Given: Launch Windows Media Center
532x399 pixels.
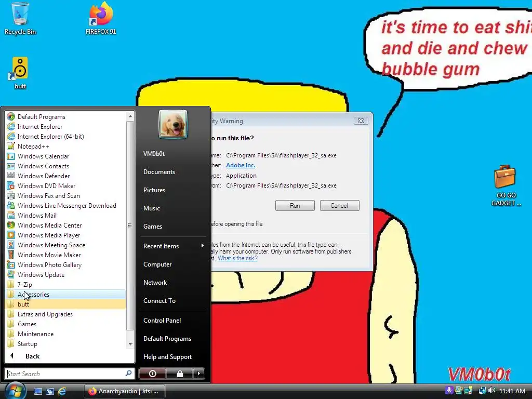Looking at the screenshot, I should point(66,225).
